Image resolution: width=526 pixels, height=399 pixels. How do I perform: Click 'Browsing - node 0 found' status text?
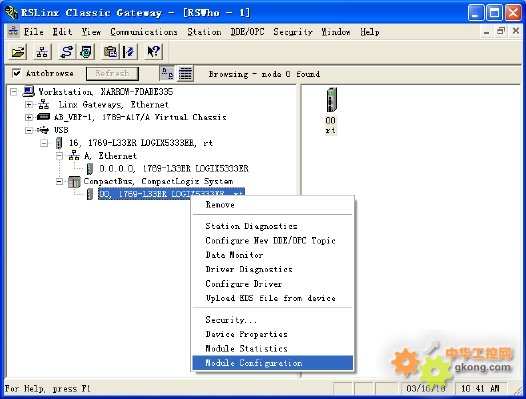264,74
